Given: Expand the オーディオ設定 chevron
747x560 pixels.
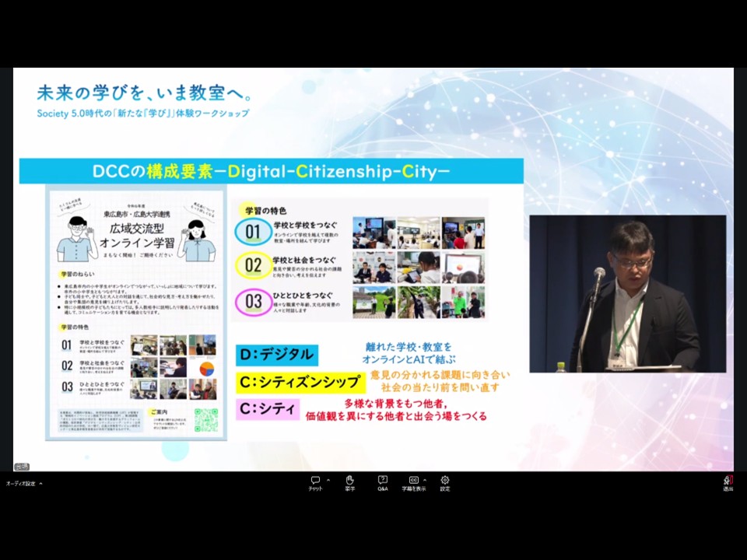Looking at the screenshot, I should [40, 483].
